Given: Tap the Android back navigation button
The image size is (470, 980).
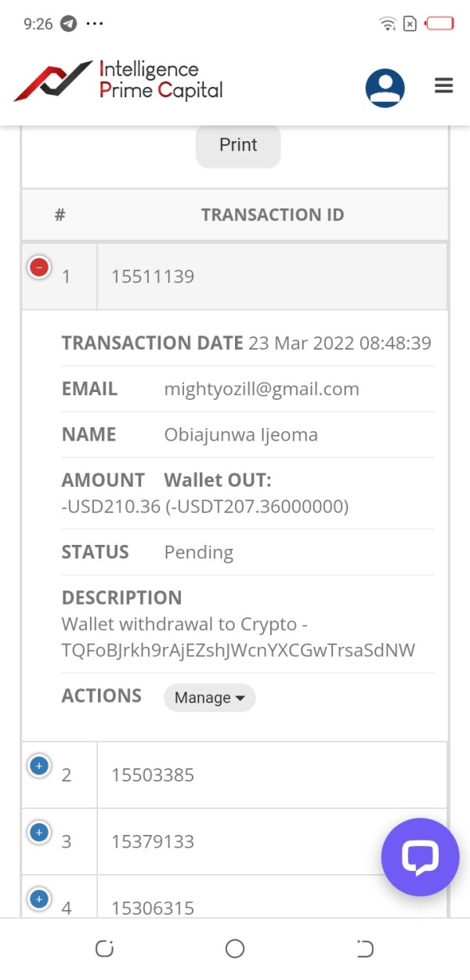Looking at the screenshot, I should coord(365,949).
